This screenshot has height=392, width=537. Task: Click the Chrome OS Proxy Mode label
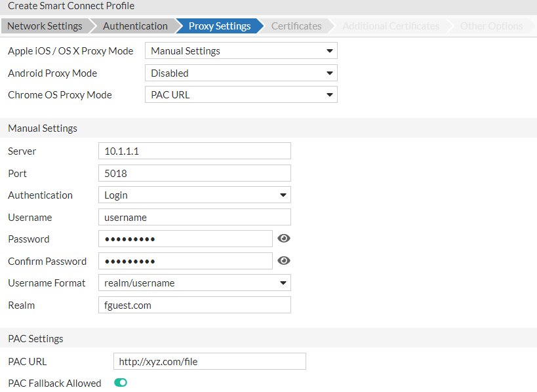(60, 94)
